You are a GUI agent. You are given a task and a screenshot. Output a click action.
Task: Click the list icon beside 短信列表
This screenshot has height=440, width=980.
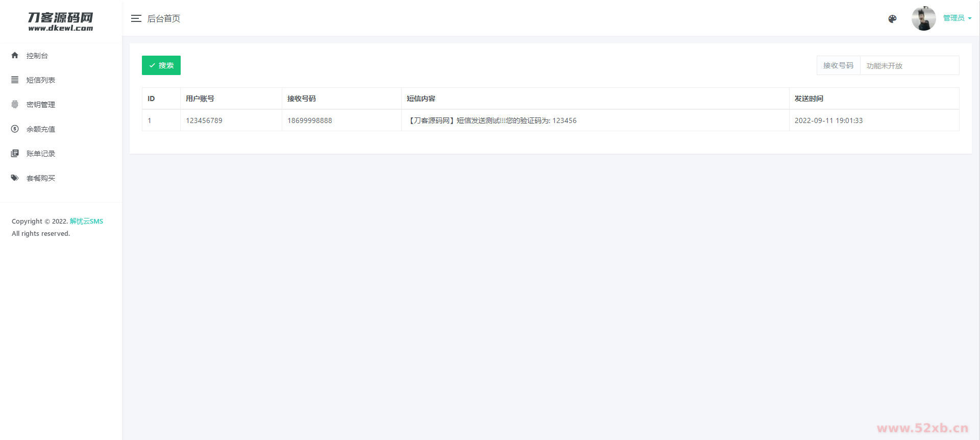pos(15,80)
